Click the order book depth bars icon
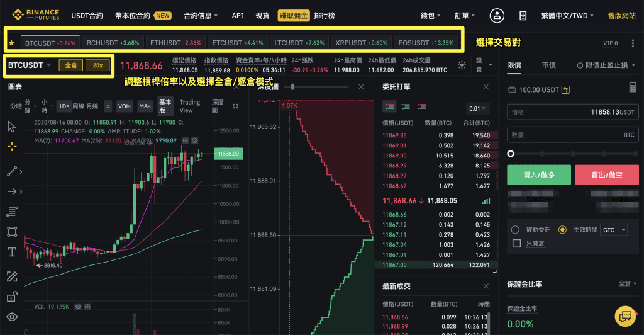The image size is (644, 335). click(x=486, y=201)
